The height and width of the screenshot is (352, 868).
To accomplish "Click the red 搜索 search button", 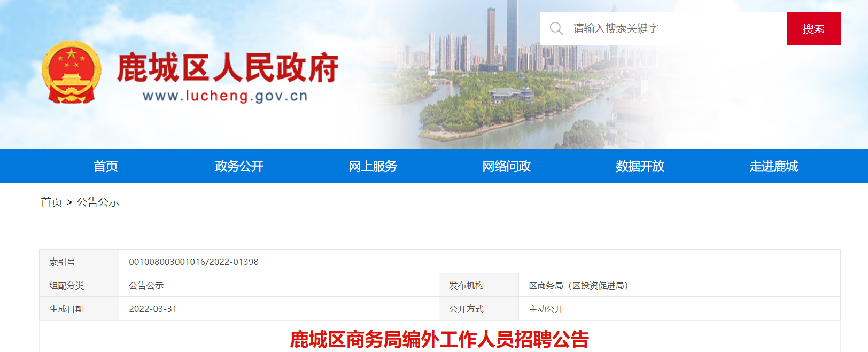I will click(813, 28).
